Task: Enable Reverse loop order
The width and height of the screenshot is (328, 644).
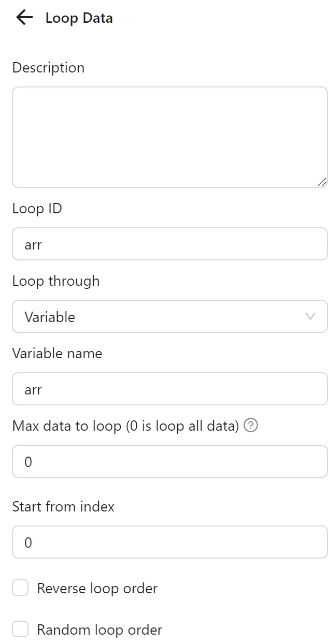Action: 20,588
